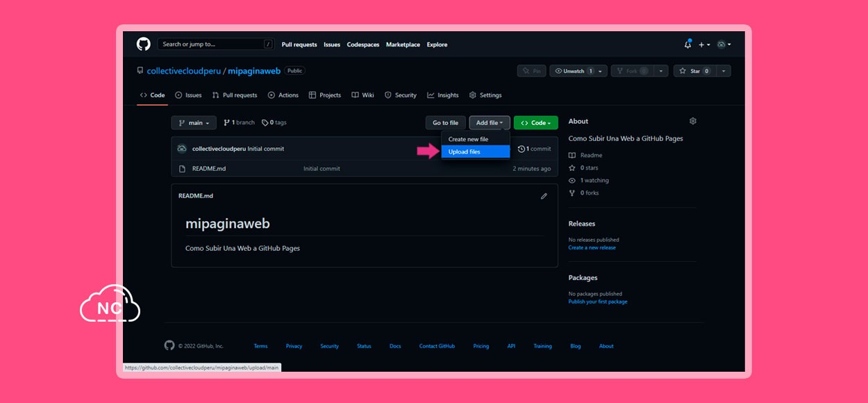Open Marketplace in top navigation
868x403 pixels.
[403, 44]
